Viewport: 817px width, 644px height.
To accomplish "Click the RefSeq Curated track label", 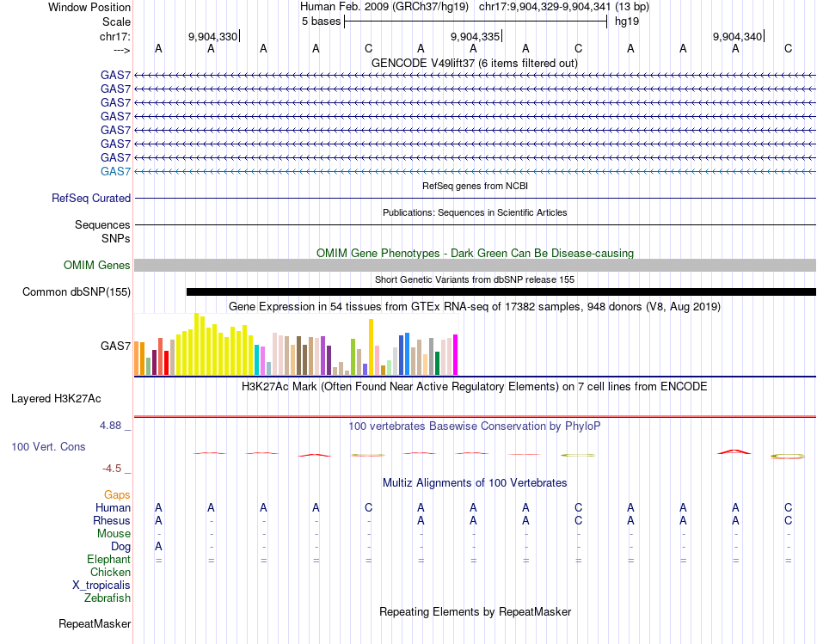I will tap(91, 199).
